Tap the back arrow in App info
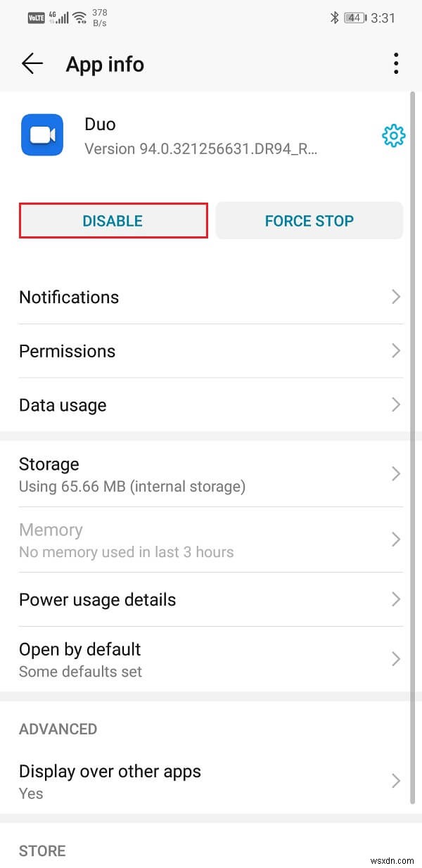 coord(32,63)
